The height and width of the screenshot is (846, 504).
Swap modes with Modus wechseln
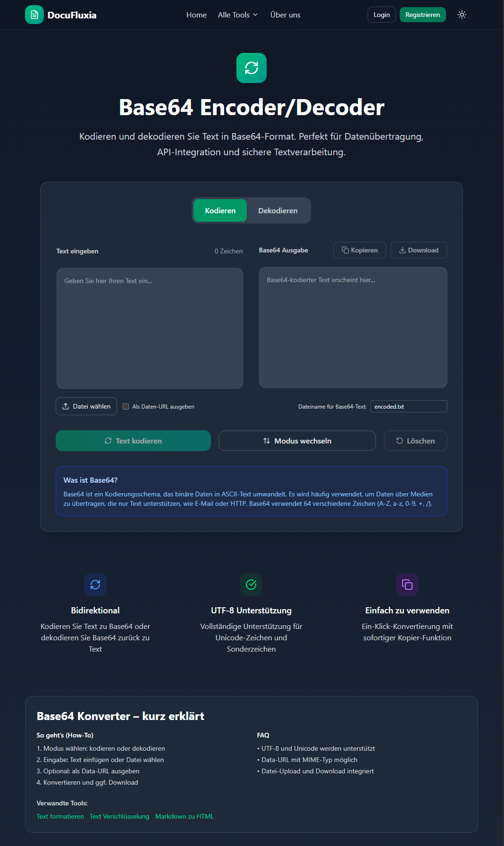pyautogui.click(x=297, y=441)
